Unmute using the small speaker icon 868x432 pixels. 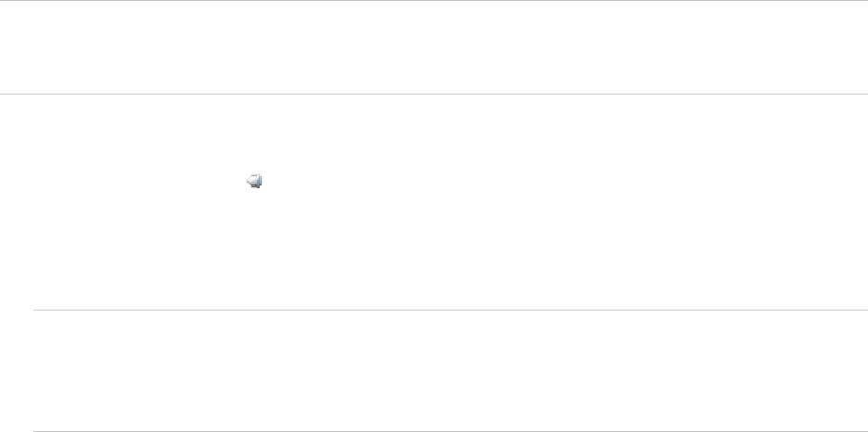pyautogui.click(x=255, y=183)
